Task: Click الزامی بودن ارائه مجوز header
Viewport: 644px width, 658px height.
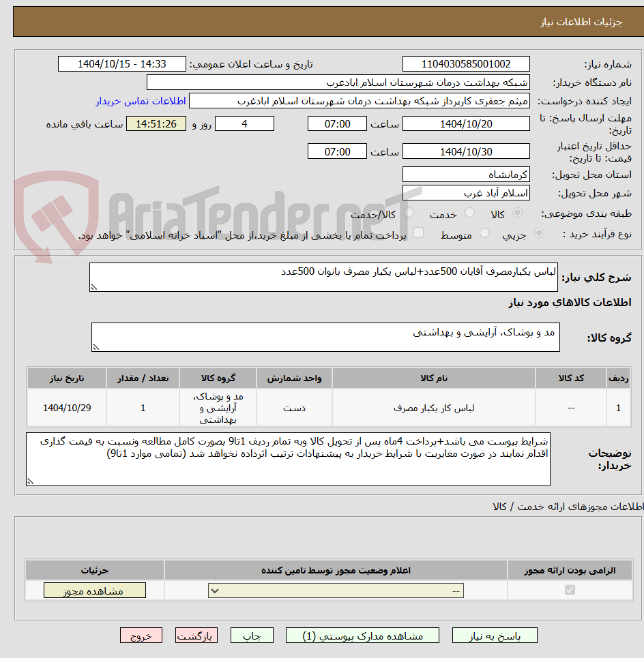Action: pyautogui.click(x=570, y=570)
